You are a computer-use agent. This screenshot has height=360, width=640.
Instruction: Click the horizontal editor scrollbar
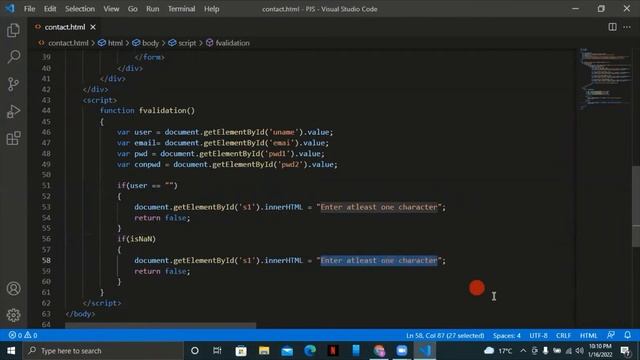(160, 326)
